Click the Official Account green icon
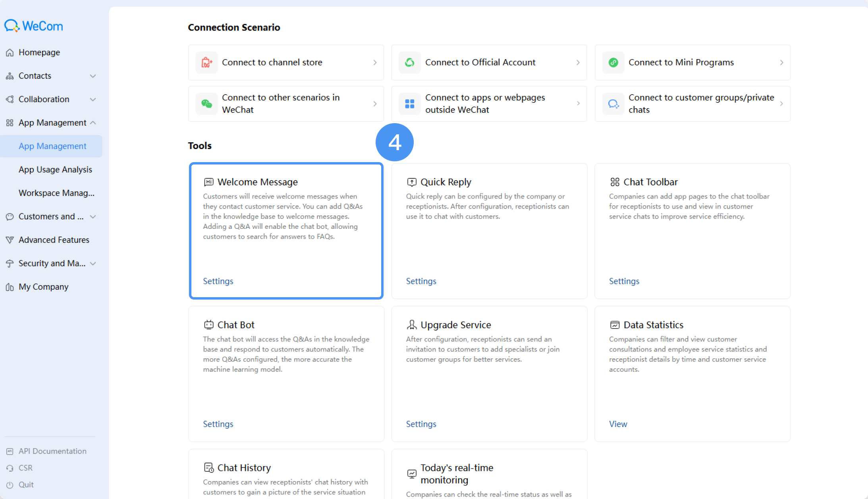Viewport: 868px width, 499px height. tap(410, 62)
